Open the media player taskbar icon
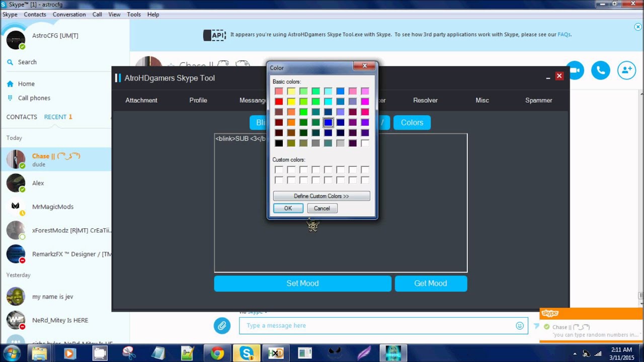The width and height of the screenshot is (644, 362). click(69, 353)
